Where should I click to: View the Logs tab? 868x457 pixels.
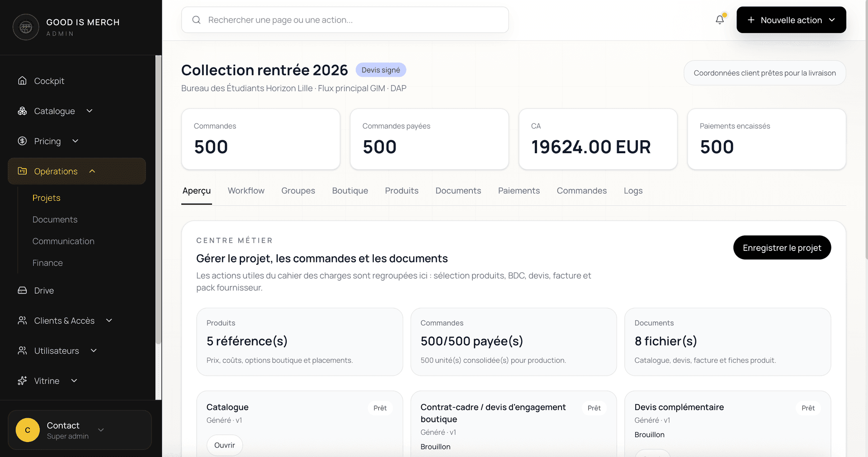[633, 191]
